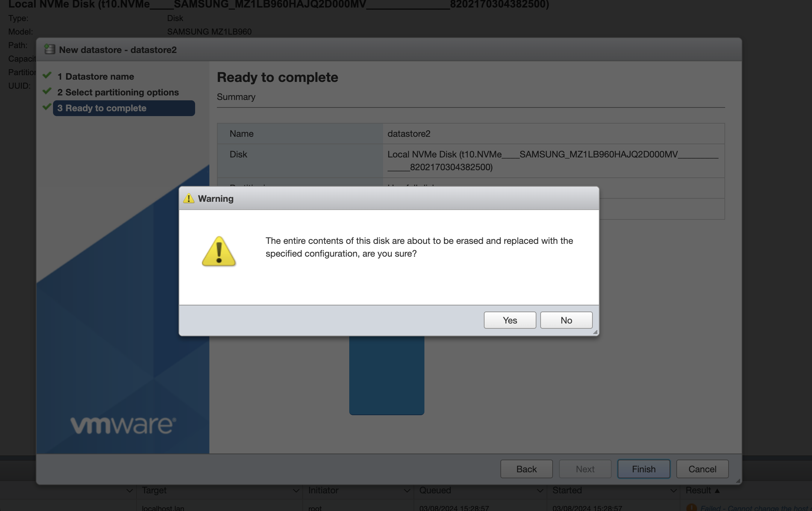Click the checkmark next to Select partitioning options

pyautogui.click(x=47, y=91)
